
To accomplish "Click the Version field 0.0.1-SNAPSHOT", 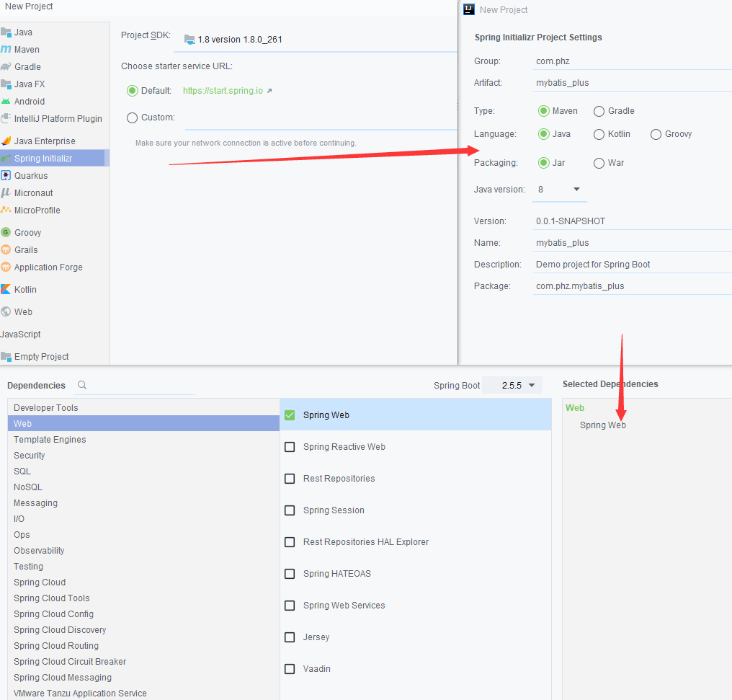I will pyautogui.click(x=632, y=221).
